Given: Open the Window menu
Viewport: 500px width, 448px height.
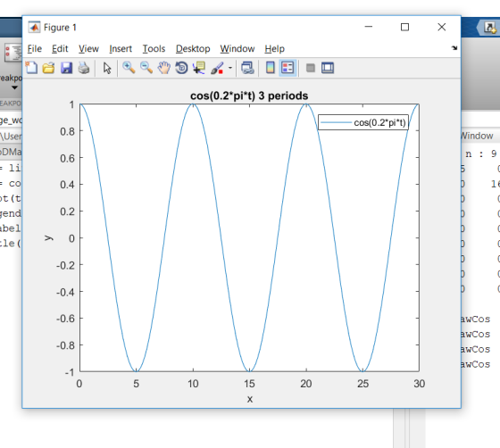Looking at the screenshot, I should pos(237,49).
